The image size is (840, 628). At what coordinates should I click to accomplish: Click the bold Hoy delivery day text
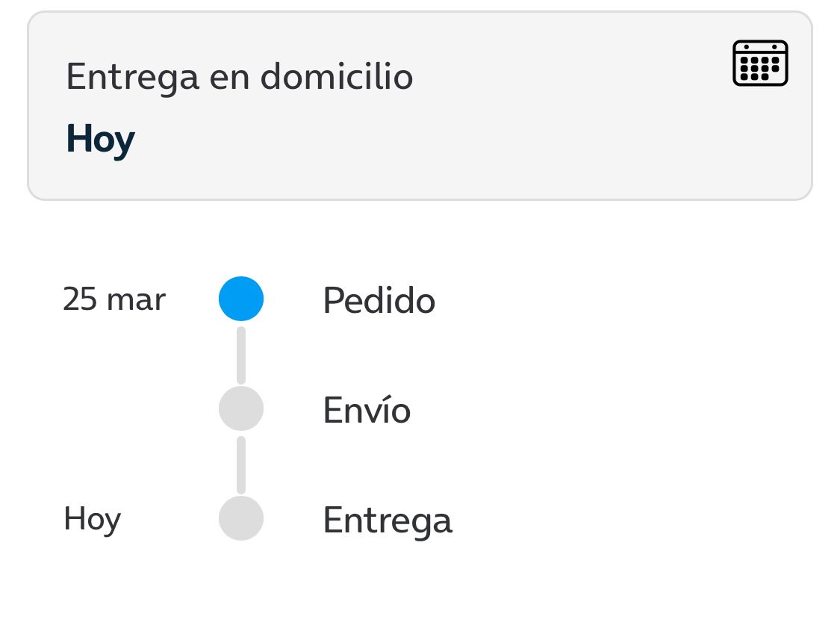(x=100, y=140)
